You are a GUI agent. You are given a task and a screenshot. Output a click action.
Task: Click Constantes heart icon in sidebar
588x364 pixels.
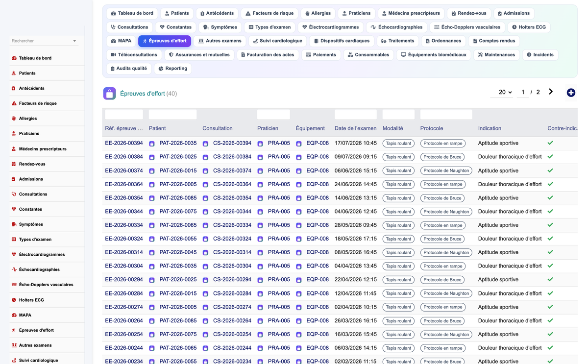14,209
